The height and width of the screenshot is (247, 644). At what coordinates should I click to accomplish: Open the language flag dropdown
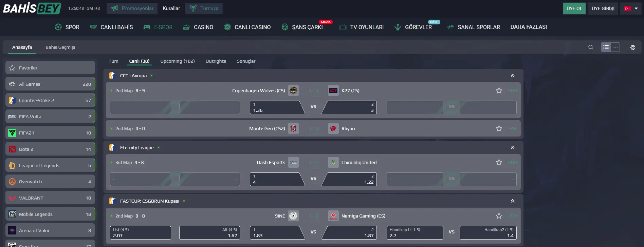point(631,8)
